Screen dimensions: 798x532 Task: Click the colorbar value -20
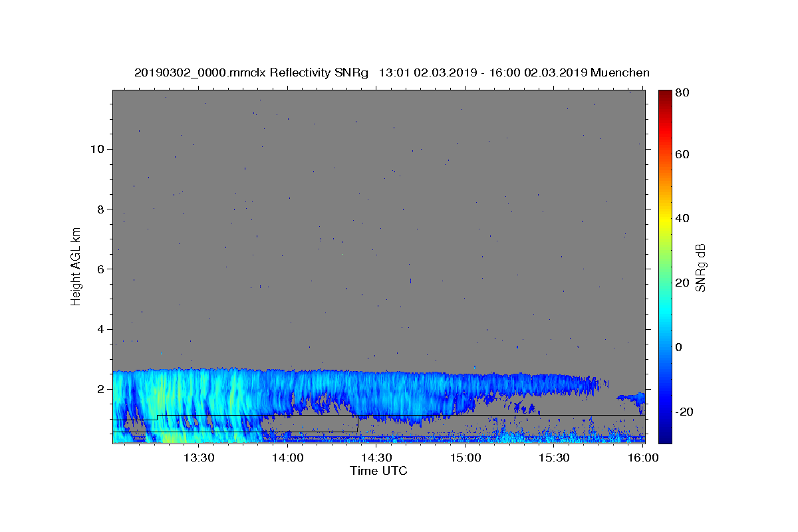click(x=685, y=412)
